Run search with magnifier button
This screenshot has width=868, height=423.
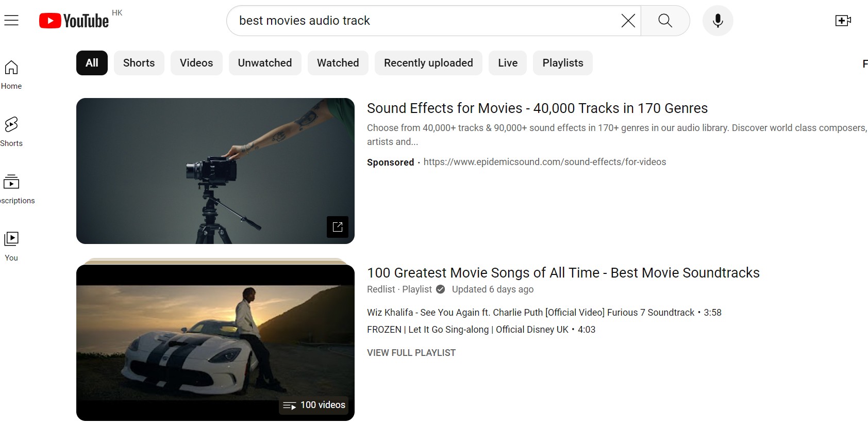click(665, 21)
